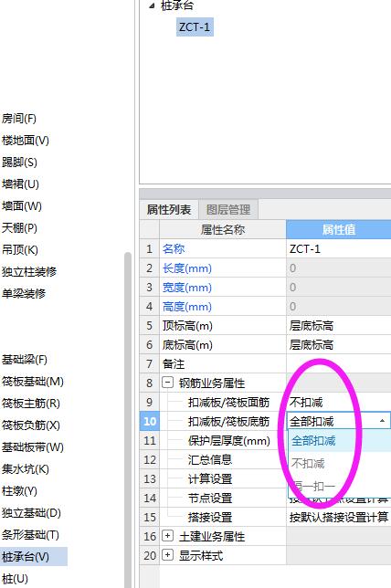
Task: Expand 显示样式 group
Action: coord(168,555)
